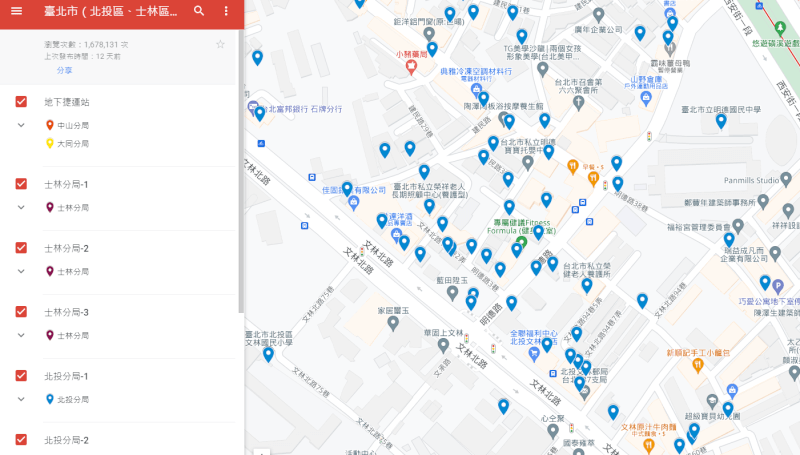
Task: Click the 福裕宮管理委員會 place marker
Action: [x=738, y=226]
